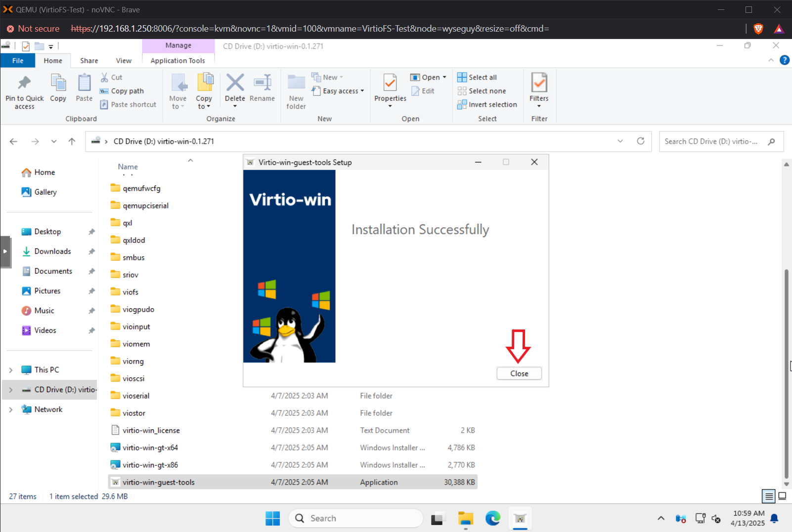Click the Manage contextual tab
Viewport: 792px width, 532px height.
point(178,45)
